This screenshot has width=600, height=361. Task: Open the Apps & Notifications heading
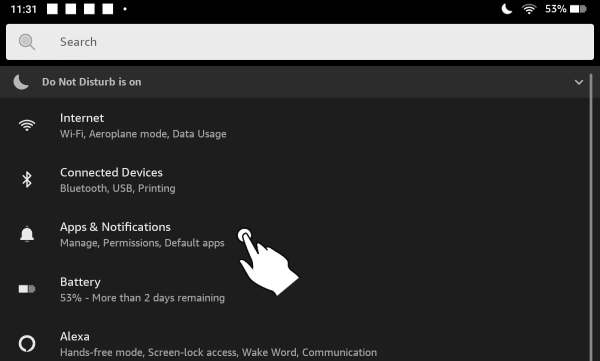[115, 227]
